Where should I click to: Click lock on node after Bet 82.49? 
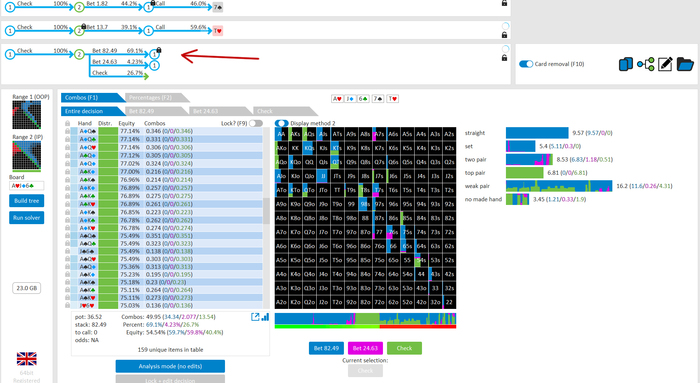(158, 50)
